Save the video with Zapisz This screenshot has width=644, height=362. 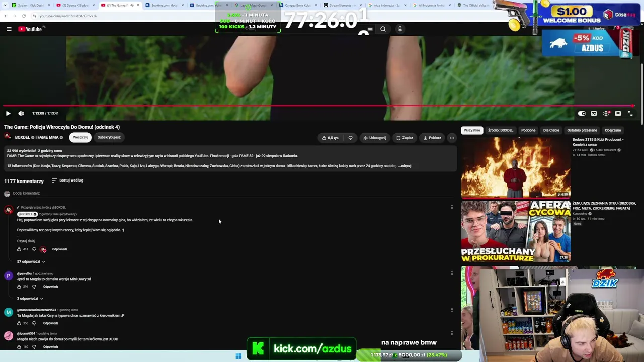tap(405, 138)
